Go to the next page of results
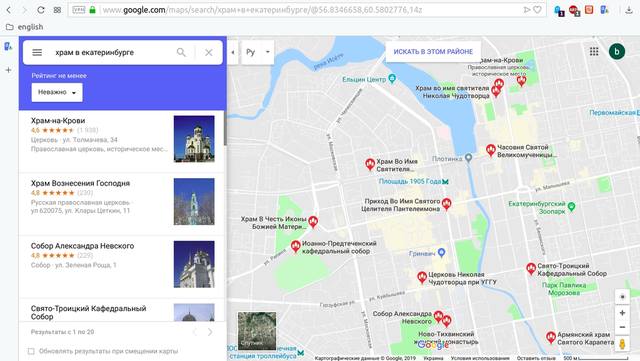This screenshot has height=361, width=640. (x=210, y=332)
